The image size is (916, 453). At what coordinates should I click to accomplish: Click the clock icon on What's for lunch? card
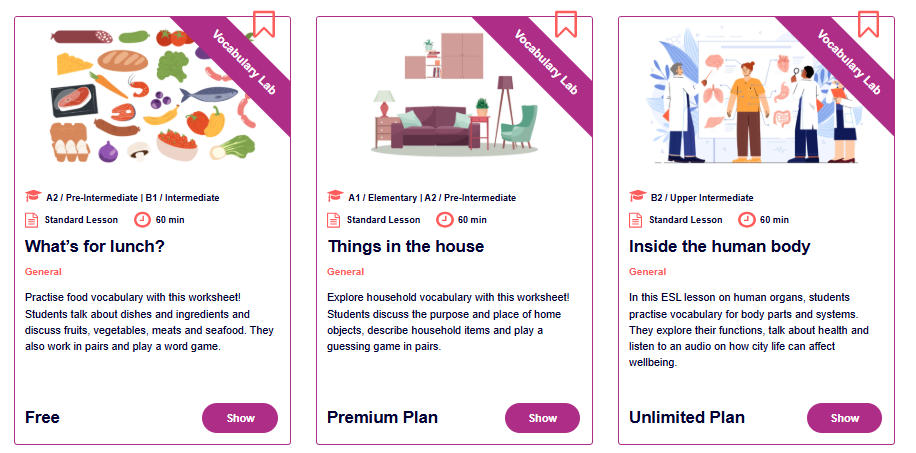(142, 220)
